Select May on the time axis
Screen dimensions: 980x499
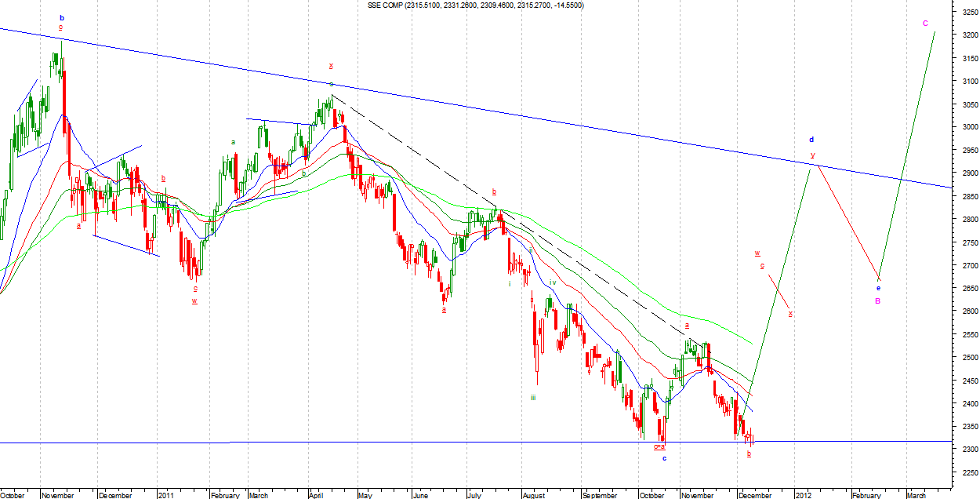tap(366, 495)
